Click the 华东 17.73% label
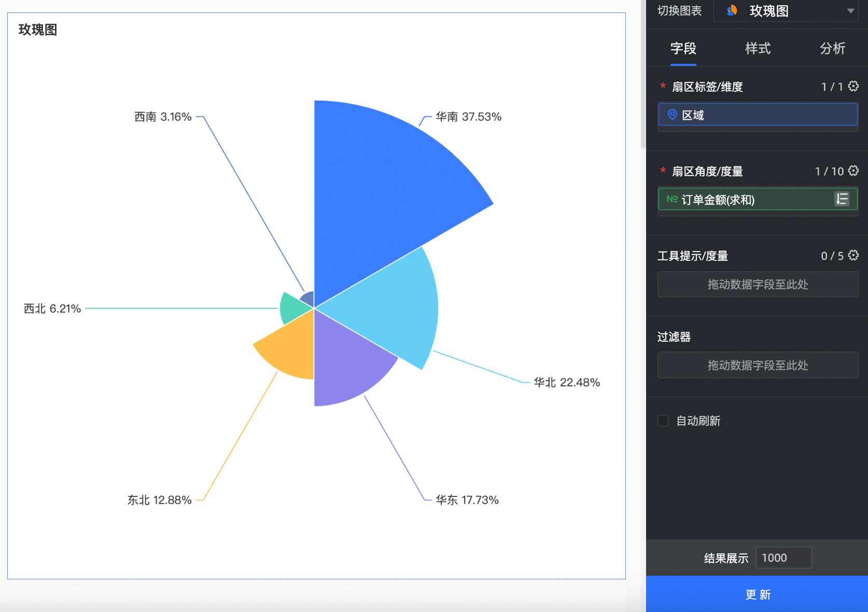The height and width of the screenshot is (612, 868). coord(467,500)
